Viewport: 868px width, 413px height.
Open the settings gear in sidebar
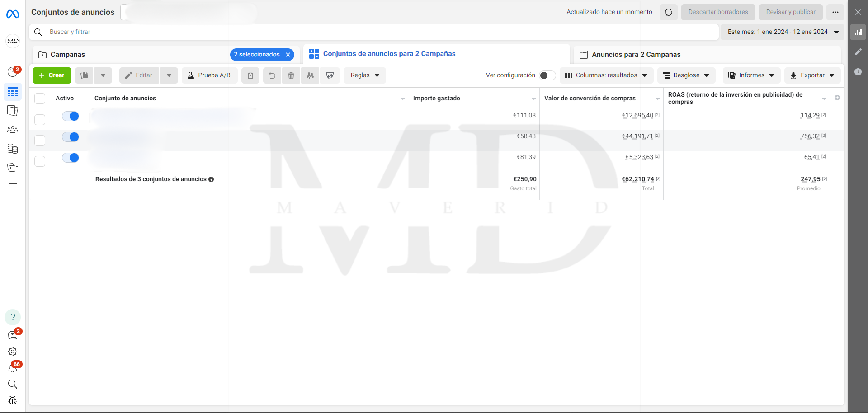click(13, 352)
